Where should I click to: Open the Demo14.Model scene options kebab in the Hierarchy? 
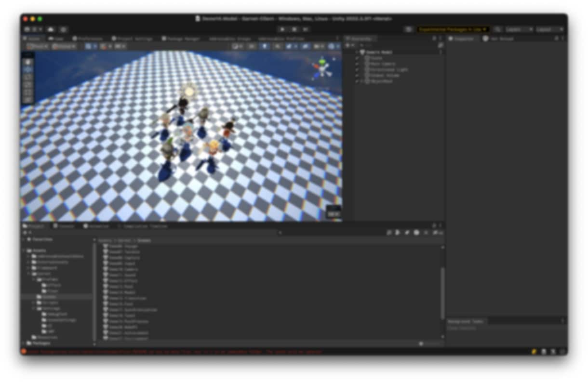(440, 52)
